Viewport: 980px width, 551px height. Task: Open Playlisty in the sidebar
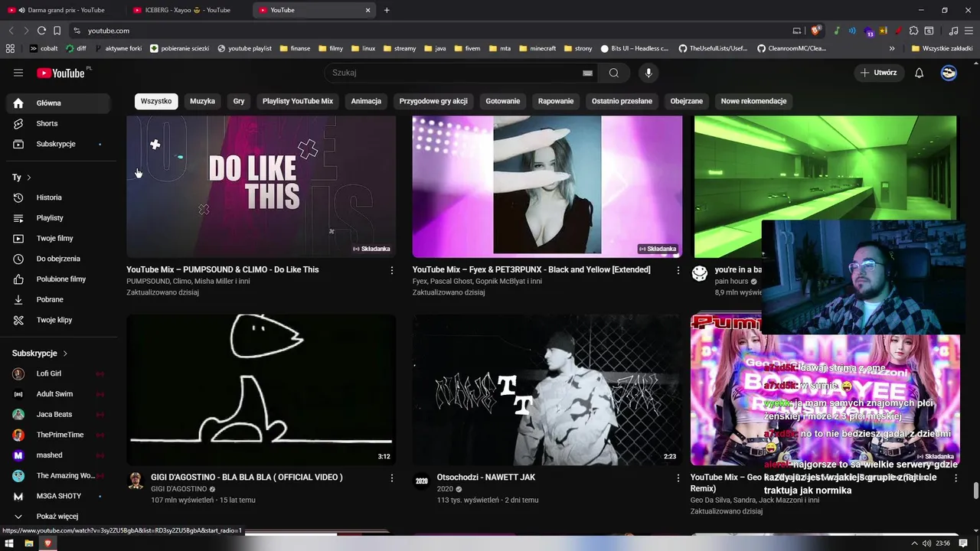58,218
